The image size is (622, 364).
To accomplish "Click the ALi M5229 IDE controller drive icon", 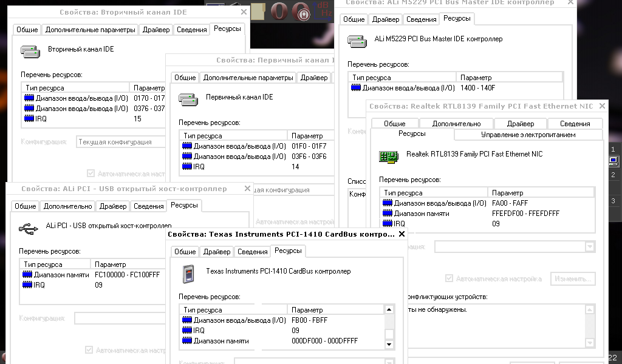I will click(x=357, y=41).
